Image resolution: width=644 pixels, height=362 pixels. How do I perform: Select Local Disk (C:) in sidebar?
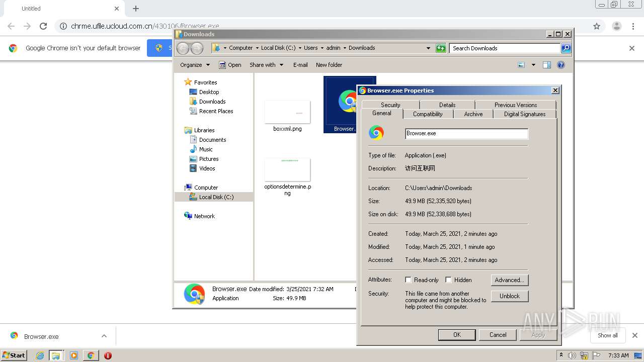216,197
